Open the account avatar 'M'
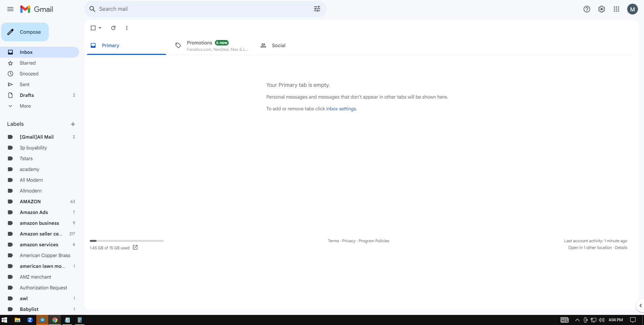 point(633,9)
